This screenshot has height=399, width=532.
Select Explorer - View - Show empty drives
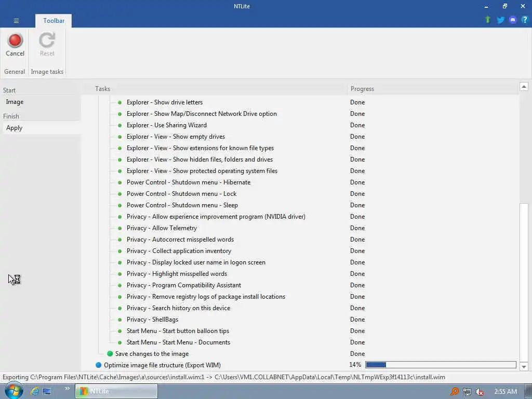[176, 137]
